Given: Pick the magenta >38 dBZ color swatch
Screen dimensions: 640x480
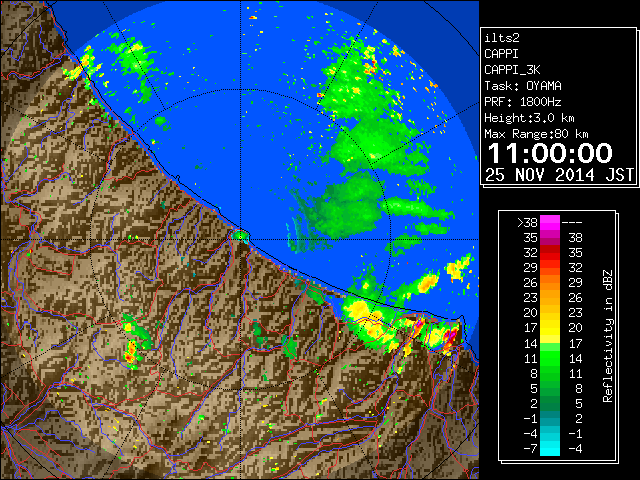Looking at the screenshot, I should point(550,223).
